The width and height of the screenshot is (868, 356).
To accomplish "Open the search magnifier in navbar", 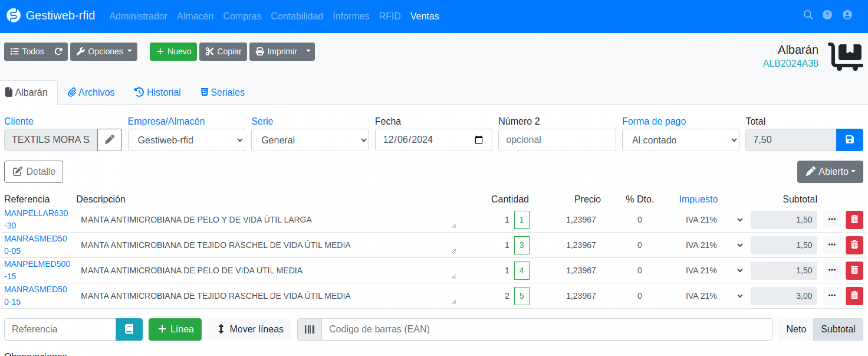I will click(x=808, y=15).
